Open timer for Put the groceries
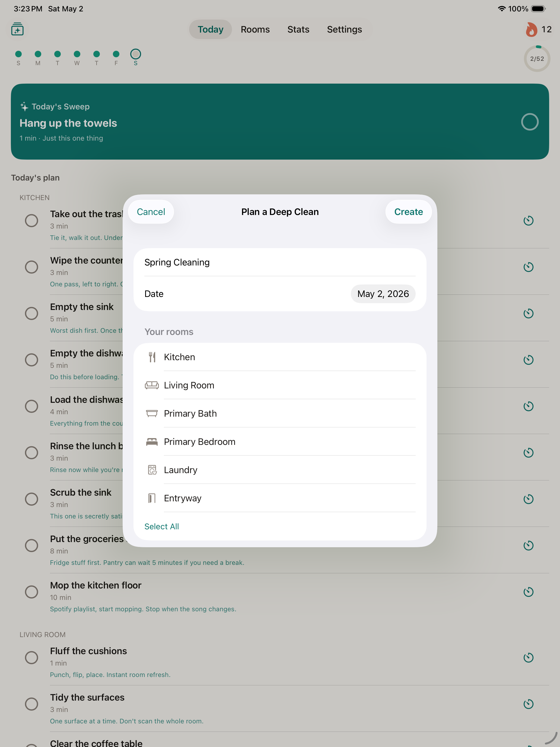This screenshot has width=560, height=747. (x=528, y=545)
